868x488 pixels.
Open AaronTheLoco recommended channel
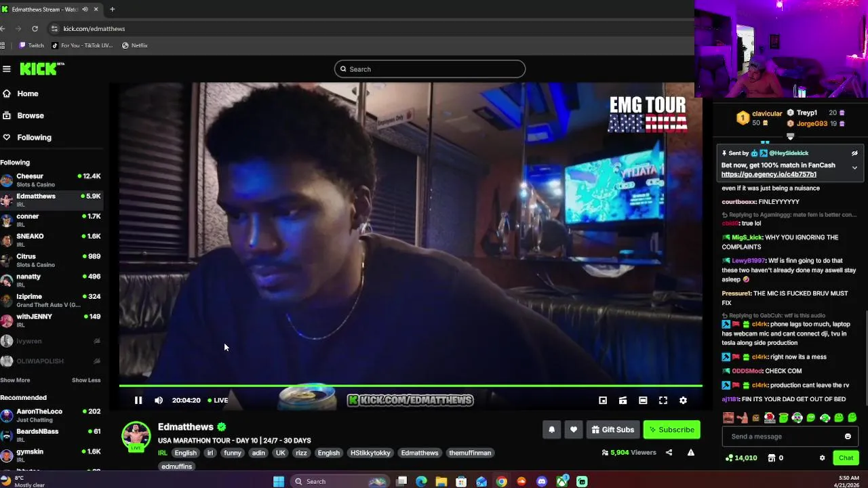click(52, 415)
